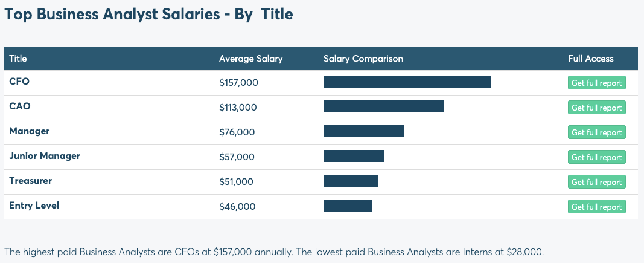Click the Average Salary column header

(x=250, y=59)
